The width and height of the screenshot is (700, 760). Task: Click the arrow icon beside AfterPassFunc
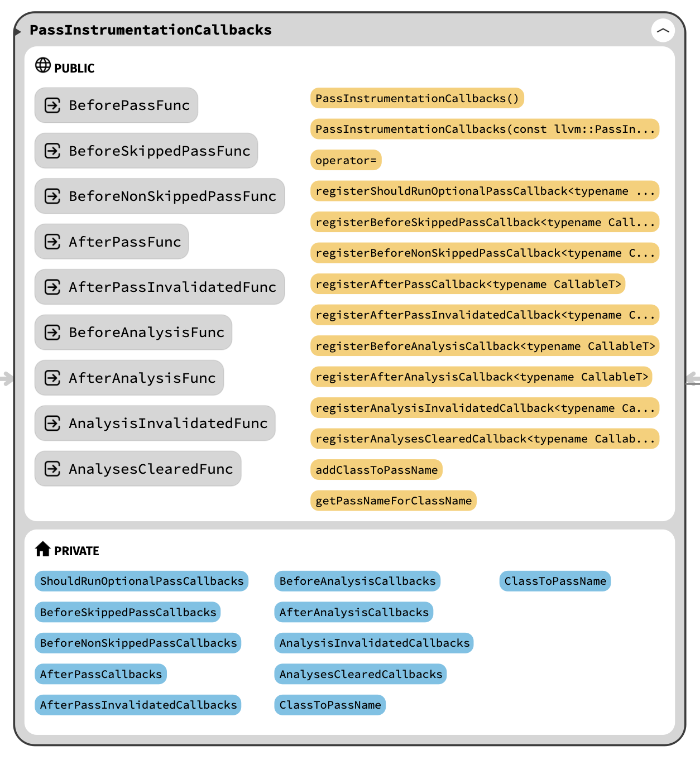pos(52,242)
